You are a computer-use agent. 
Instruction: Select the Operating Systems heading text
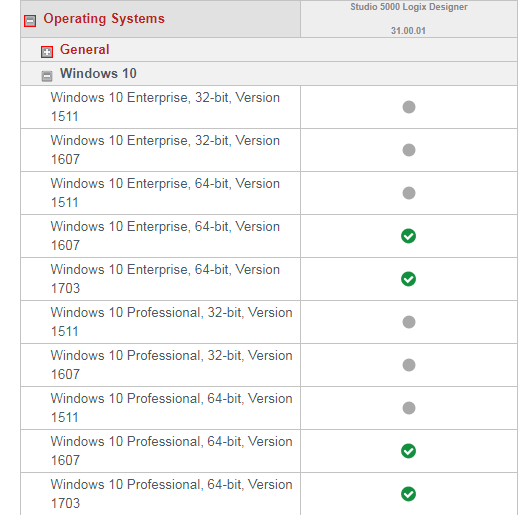pyautogui.click(x=104, y=19)
